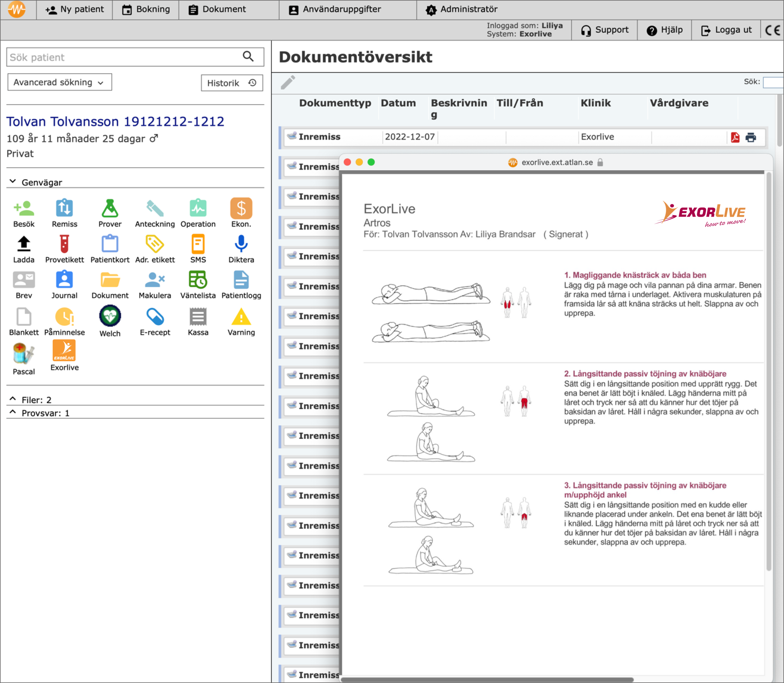Click the Provetikett test tube icon

[x=64, y=244]
